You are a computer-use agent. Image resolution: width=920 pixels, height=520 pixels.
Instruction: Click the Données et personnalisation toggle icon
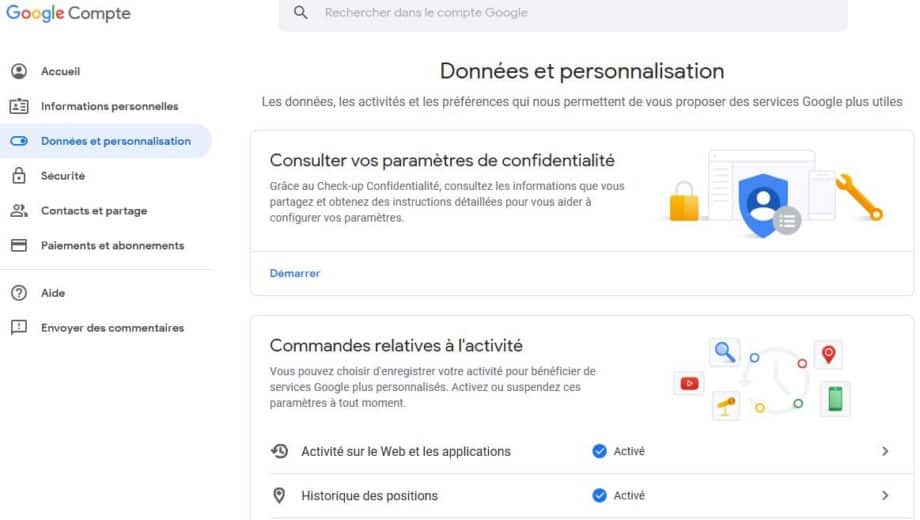(19, 141)
